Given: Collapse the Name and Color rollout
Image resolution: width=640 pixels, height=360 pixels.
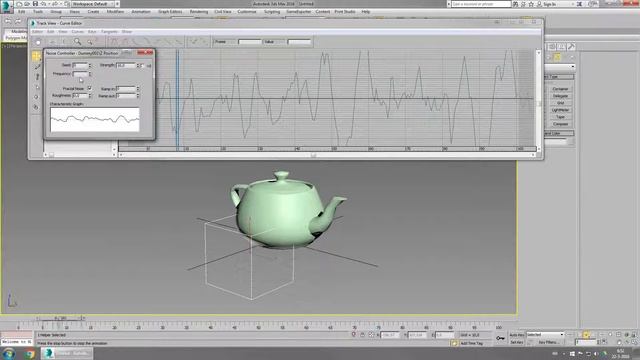Looking at the screenshot, I should 560,133.
